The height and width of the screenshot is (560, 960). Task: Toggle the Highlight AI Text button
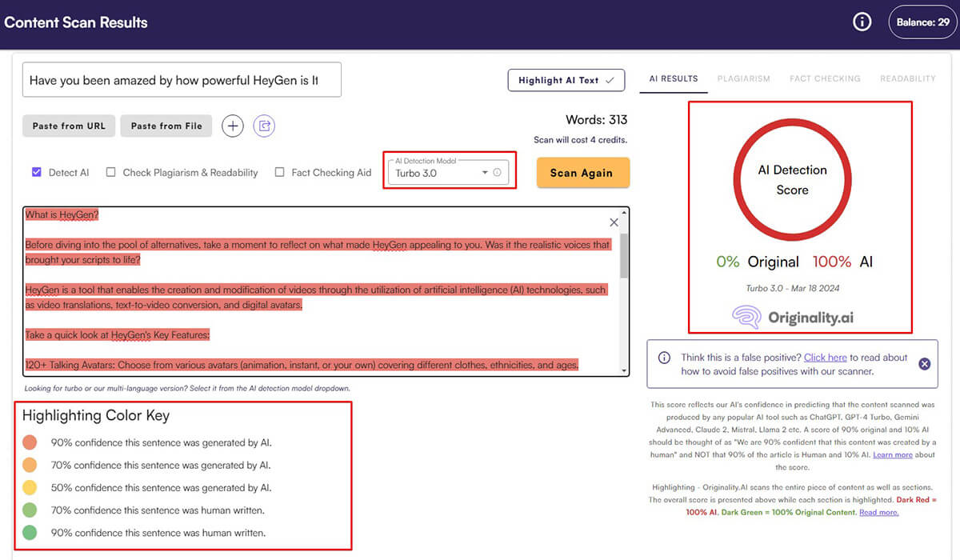[x=566, y=80]
